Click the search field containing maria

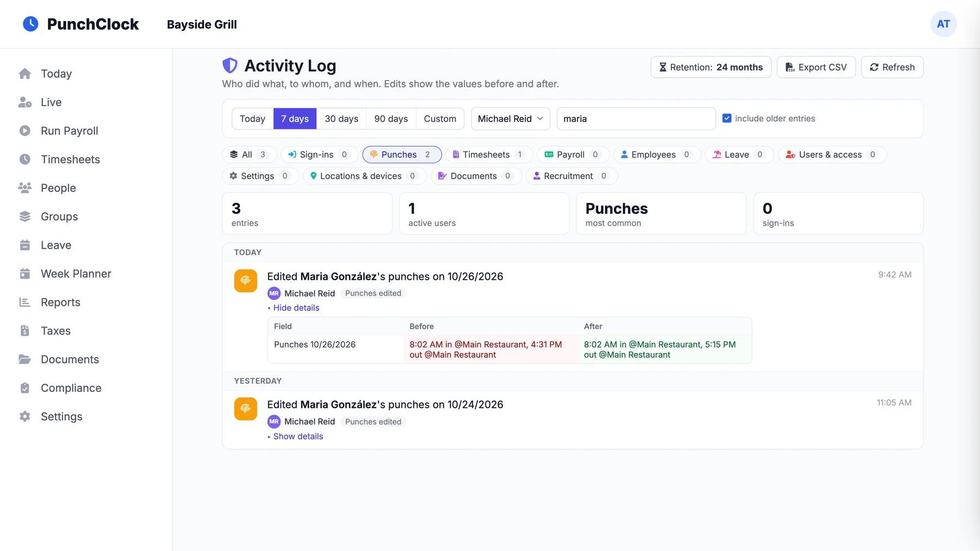click(x=636, y=119)
